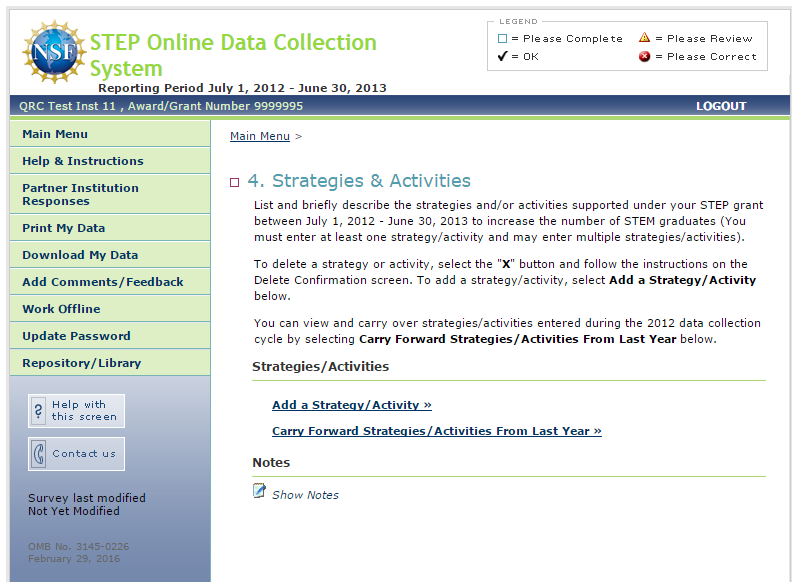Click the section 4 status square icon

click(x=234, y=182)
